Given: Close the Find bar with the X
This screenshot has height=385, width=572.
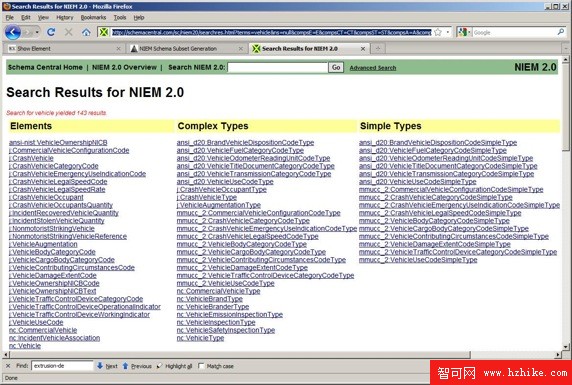Looking at the screenshot, I should click(x=8, y=366).
